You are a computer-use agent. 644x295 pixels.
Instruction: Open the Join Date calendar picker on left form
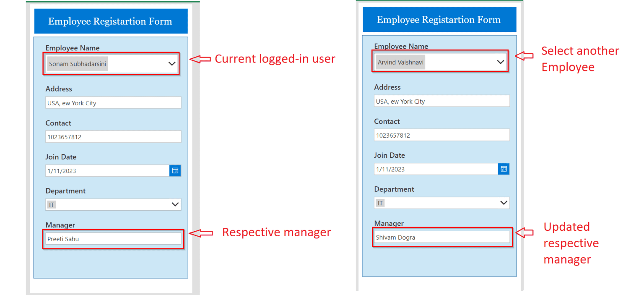click(175, 170)
